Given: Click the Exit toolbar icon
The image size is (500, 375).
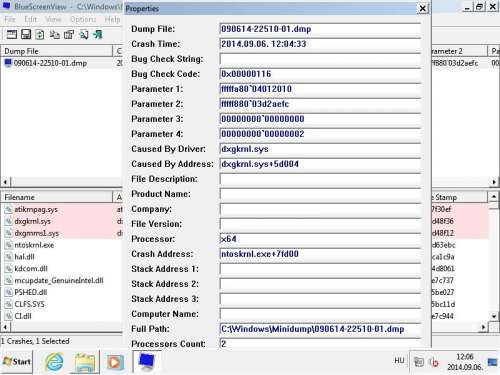Looking at the screenshot, I should tap(98, 35).
